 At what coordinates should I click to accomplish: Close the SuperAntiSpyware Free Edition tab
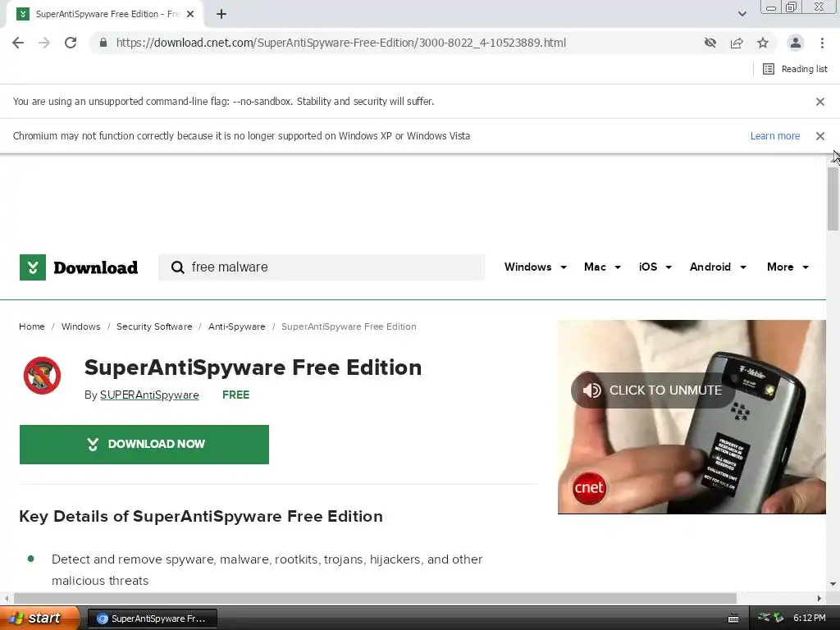tap(190, 14)
